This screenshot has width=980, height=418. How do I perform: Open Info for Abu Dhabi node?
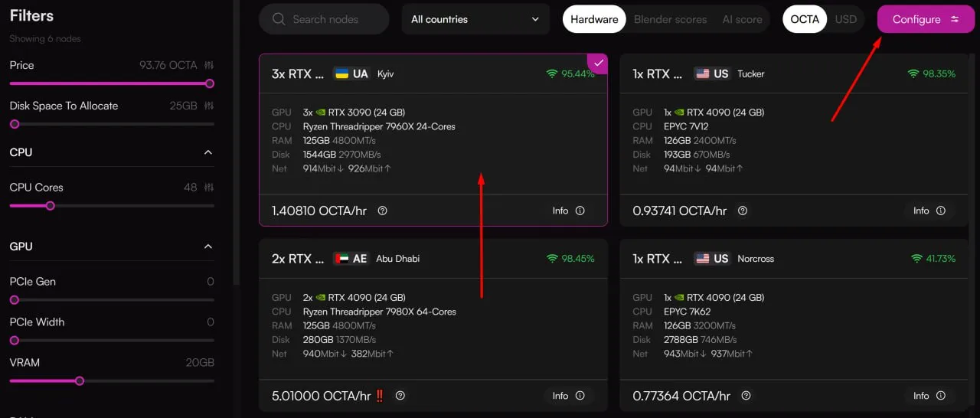(568, 396)
